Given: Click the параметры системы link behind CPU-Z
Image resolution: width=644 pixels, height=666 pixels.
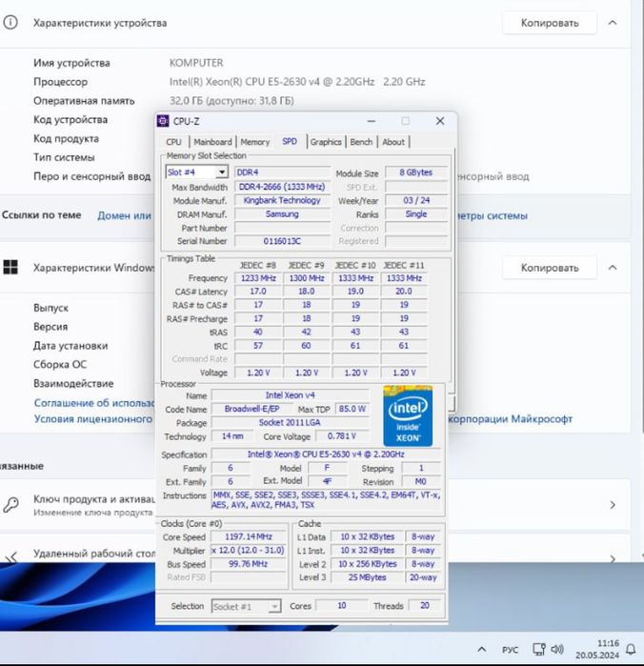Looking at the screenshot, I should [x=493, y=215].
